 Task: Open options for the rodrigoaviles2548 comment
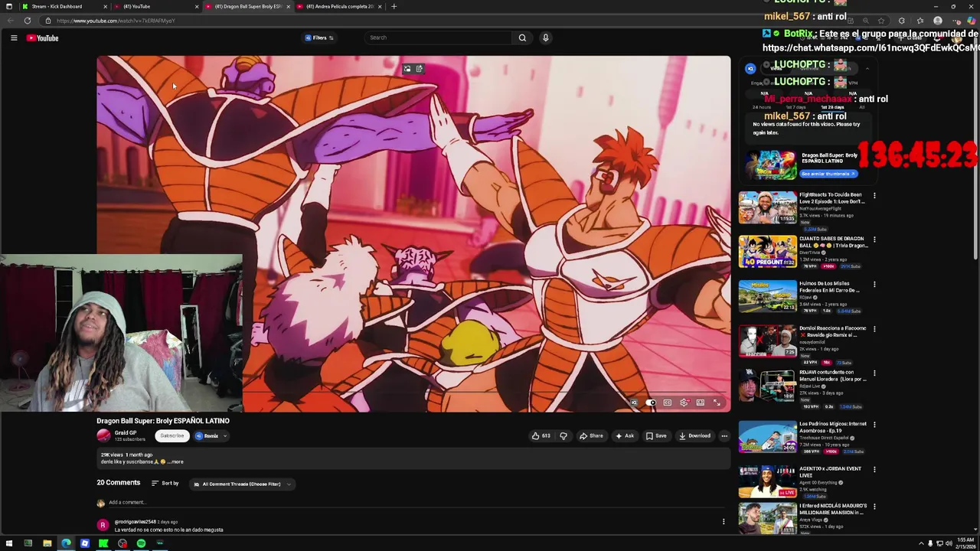point(724,522)
